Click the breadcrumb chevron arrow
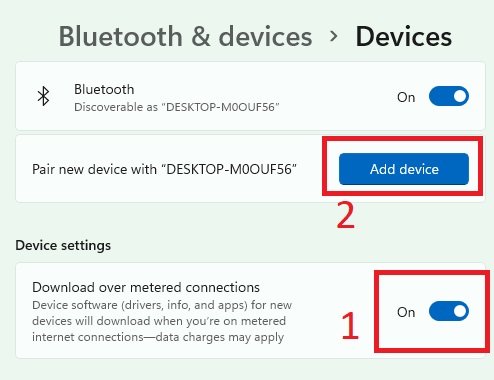Viewport: 494px width, 380px height. pos(333,36)
